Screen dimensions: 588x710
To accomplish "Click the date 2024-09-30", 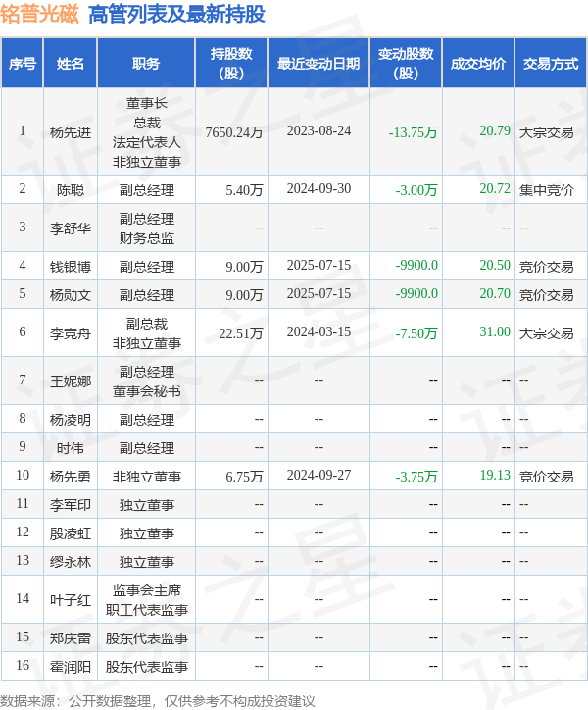I will point(318,189).
